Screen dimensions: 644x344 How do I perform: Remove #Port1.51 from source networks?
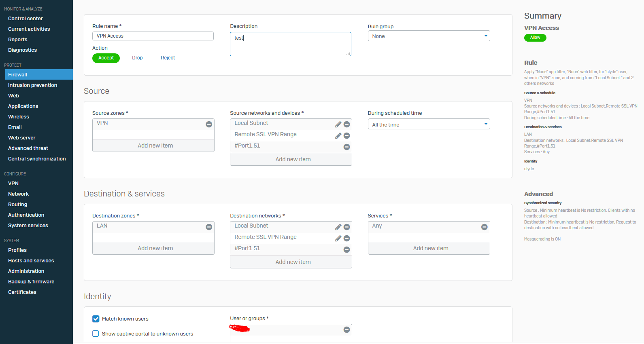tap(346, 147)
